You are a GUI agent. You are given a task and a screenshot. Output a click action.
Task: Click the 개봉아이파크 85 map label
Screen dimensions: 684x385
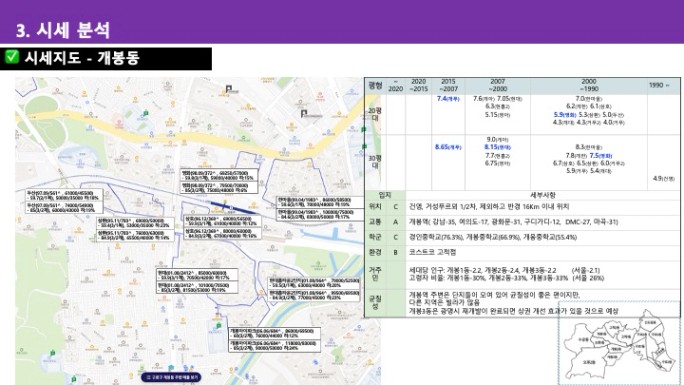tap(274, 346)
